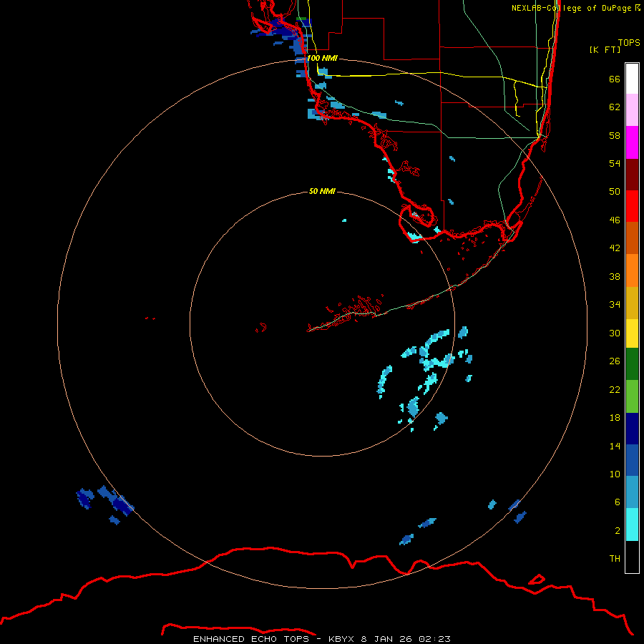Click the legend value '18'
This screenshot has width=644, height=644.
[x=615, y=418]
